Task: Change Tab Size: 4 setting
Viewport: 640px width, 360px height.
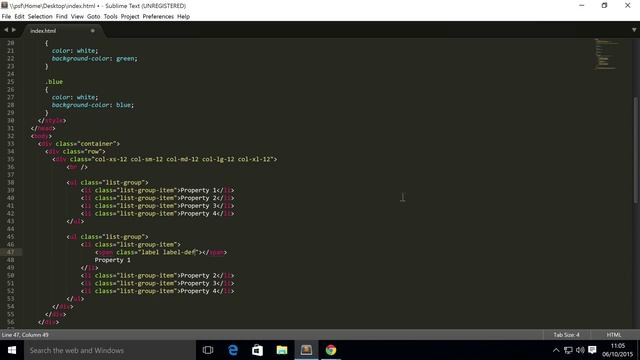Action: pos(566,335)
